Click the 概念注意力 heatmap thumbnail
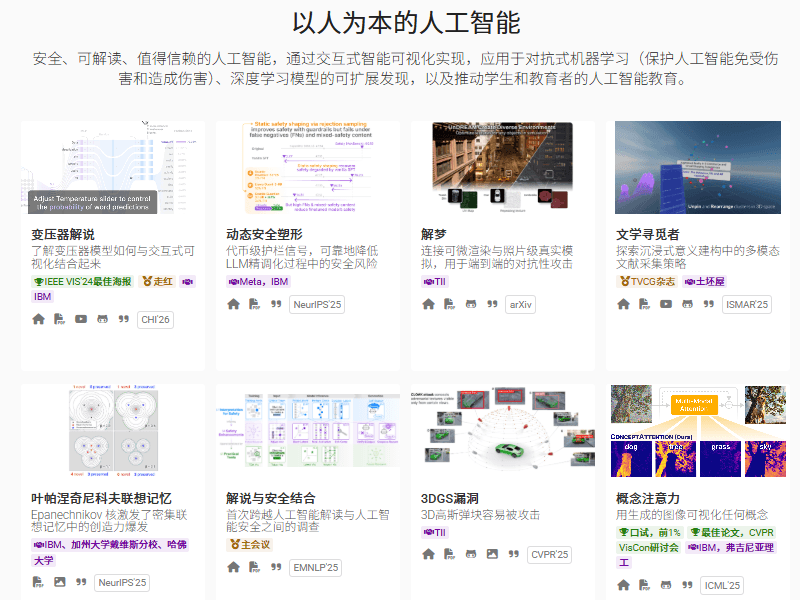The width and height of the screenshot is (800, 600). 698,431
